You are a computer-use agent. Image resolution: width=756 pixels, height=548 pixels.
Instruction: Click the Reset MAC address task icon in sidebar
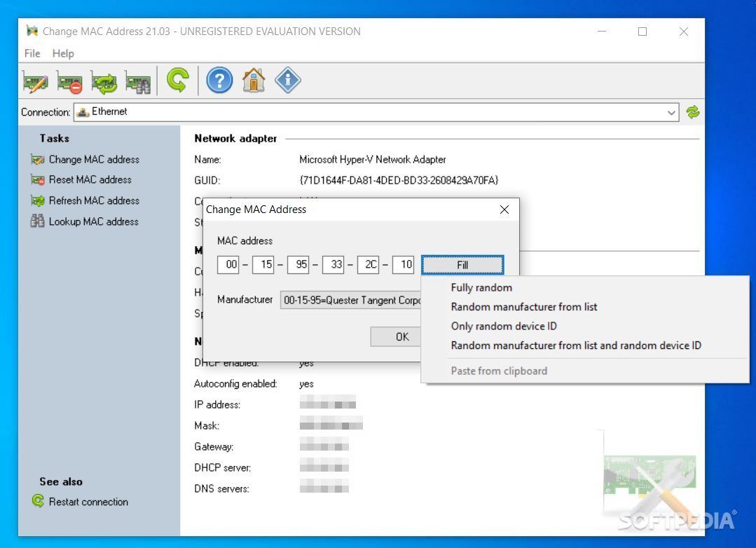[37, 180]
